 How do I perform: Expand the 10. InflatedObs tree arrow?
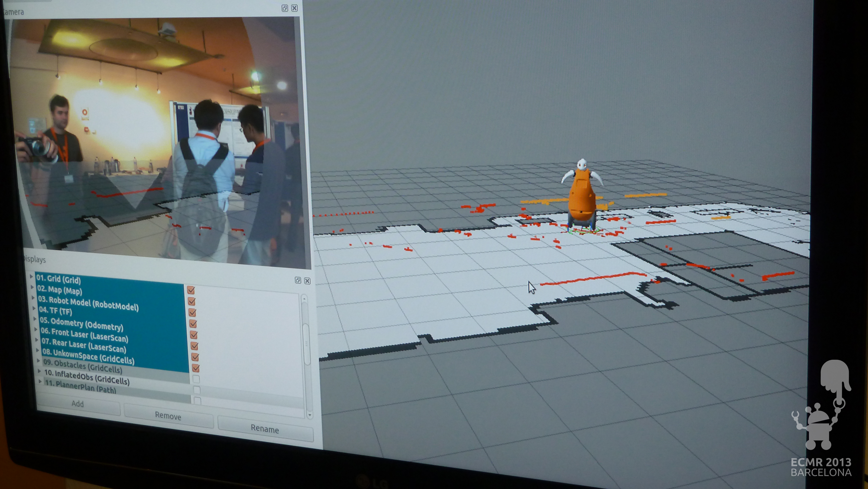pyautogui.click(x=39, y=371)
